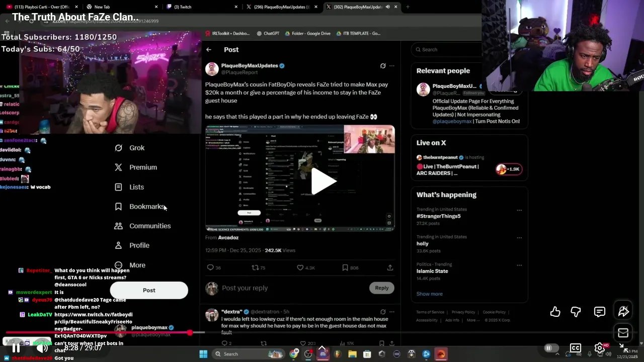The width and height of the screenshot is (644, 362).
Task: Open Profile in the X sidebar
Action: [132, 245]
